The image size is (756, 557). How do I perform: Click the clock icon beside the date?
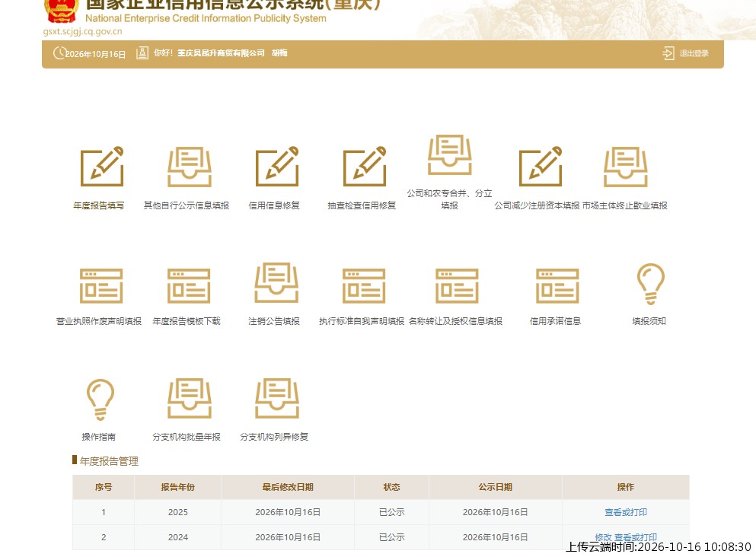point(59,53)
